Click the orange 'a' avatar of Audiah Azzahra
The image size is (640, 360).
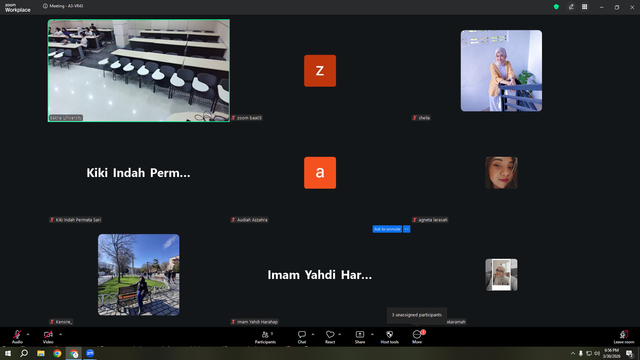pyautogui.click(x=320, y=173)
